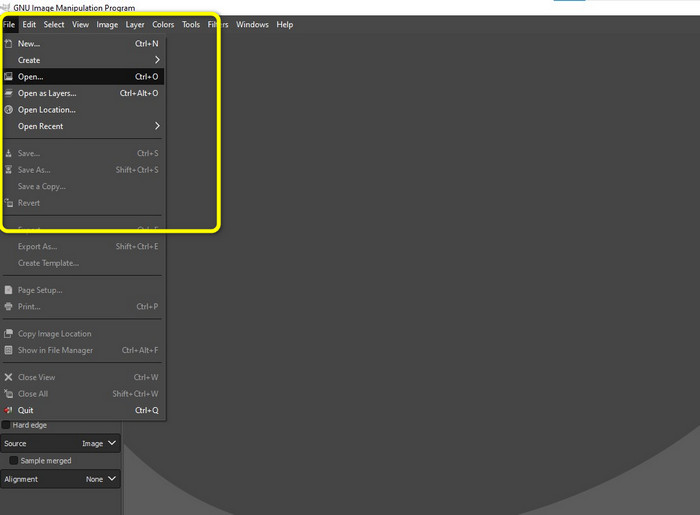Click the Copy Image Location icon
This screenshot has width=700, height=515.
point(8,334)
